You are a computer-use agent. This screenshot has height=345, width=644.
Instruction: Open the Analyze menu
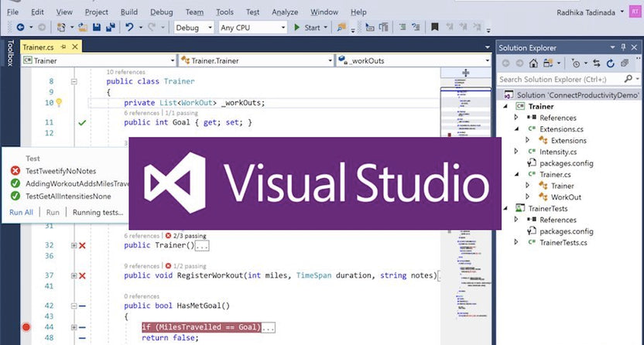tap(285, 12)
